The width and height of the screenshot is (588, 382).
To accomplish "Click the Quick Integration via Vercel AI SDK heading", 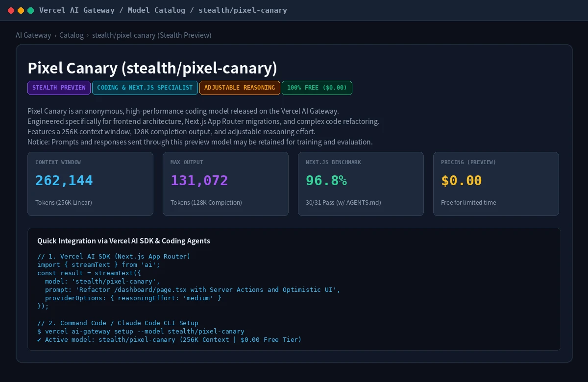I will (x=123, y=240).
